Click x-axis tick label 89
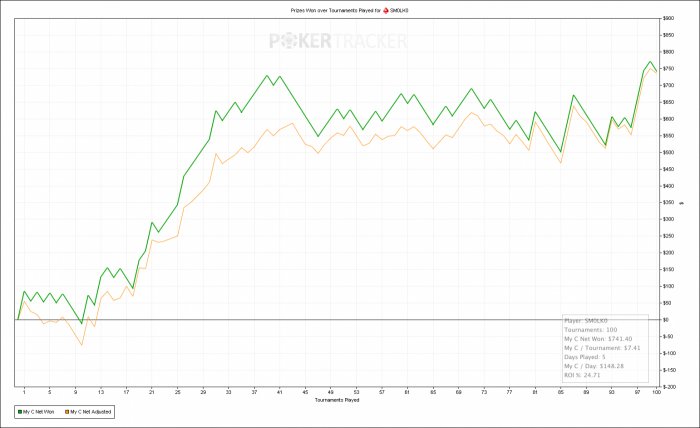 point(586,392)
